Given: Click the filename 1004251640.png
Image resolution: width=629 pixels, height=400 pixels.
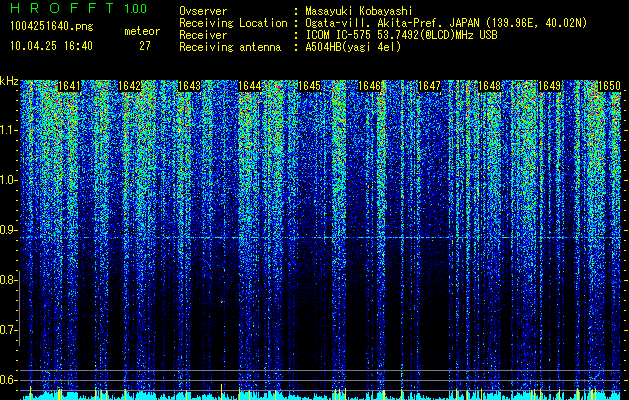Looking at the screenshot, I should point(52,27).
